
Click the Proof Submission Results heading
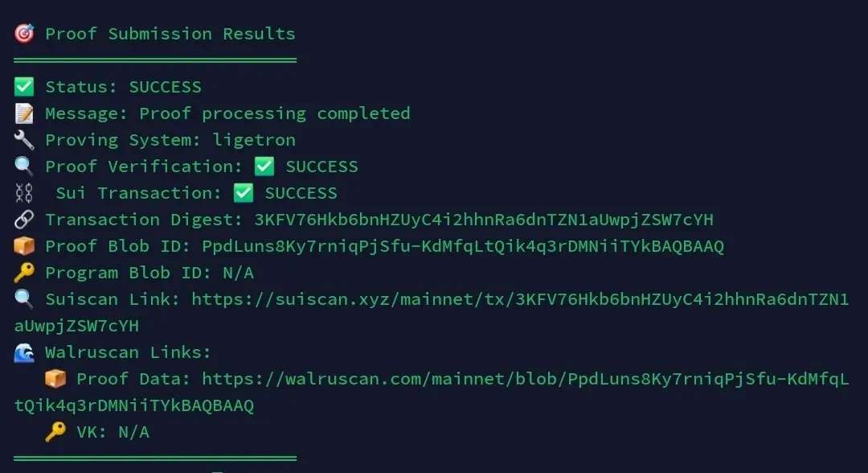pyautogui.click(x=170, y=34)
